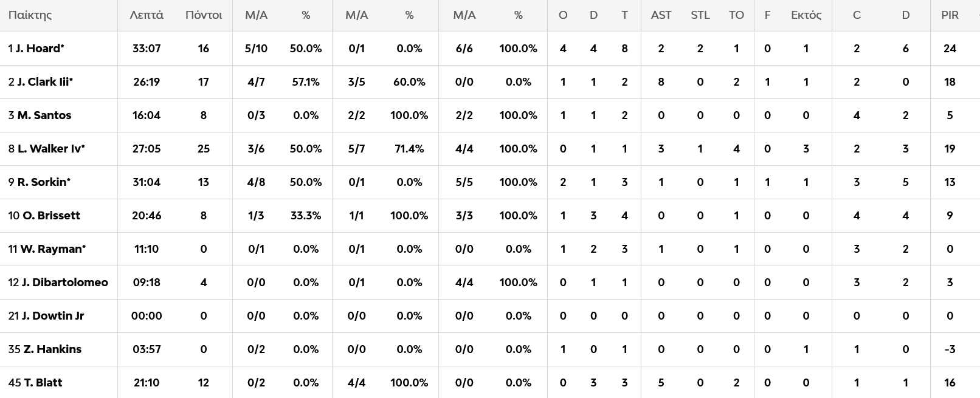The image size is (980, 398).
Task: Sort by the Εκτός column header
Action: point(806,15)
